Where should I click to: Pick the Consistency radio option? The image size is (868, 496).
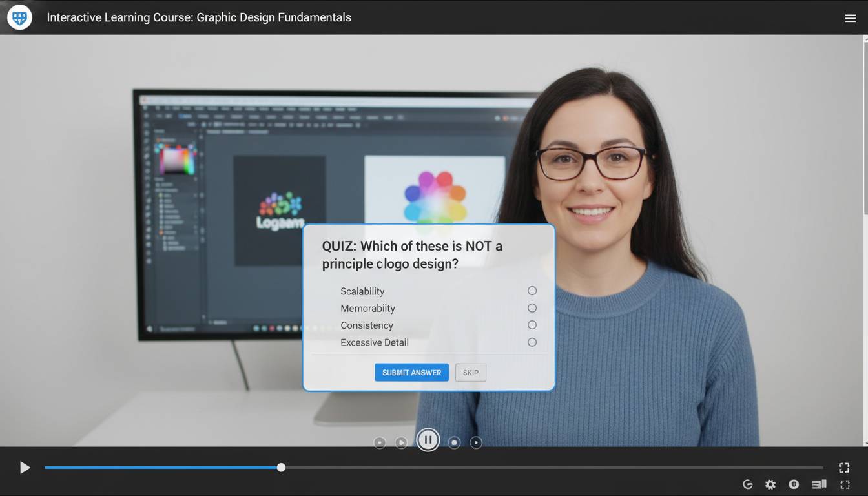tap(532, 325)
